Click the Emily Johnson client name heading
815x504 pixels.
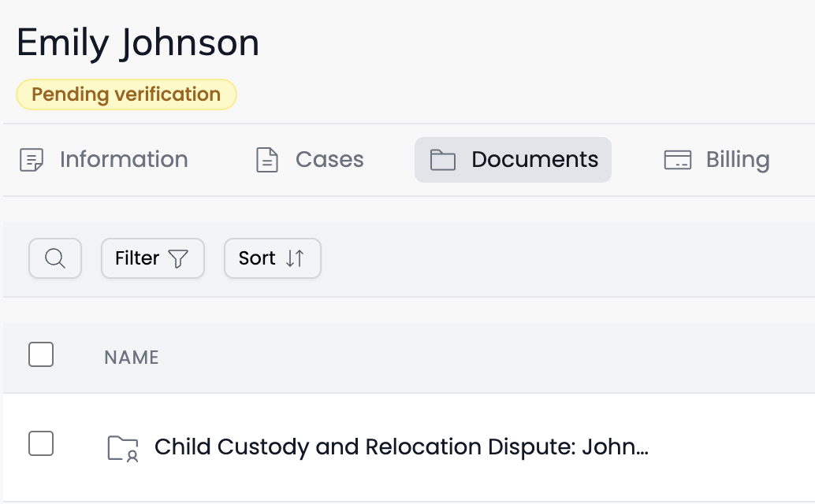click(x=138, y=43)
